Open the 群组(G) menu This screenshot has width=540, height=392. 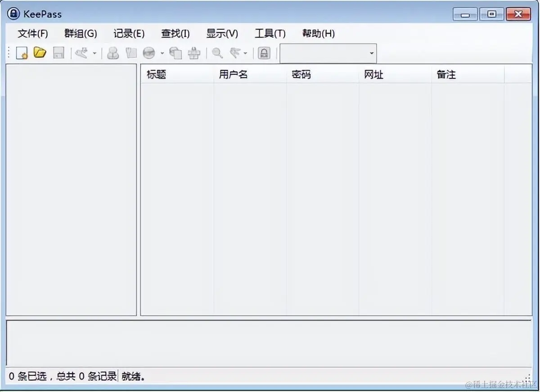coord(81,33)
